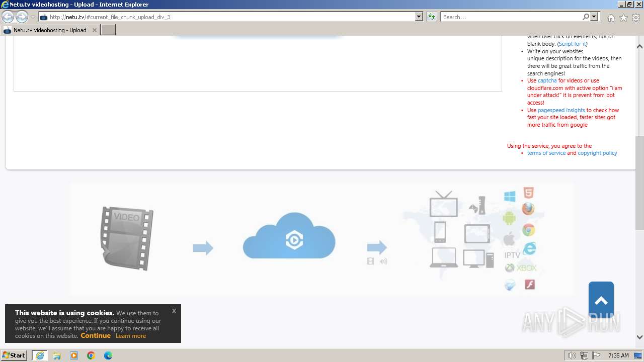Click the page scrollbar up arrow
This screenshot has width=644, height=362.
639,46
